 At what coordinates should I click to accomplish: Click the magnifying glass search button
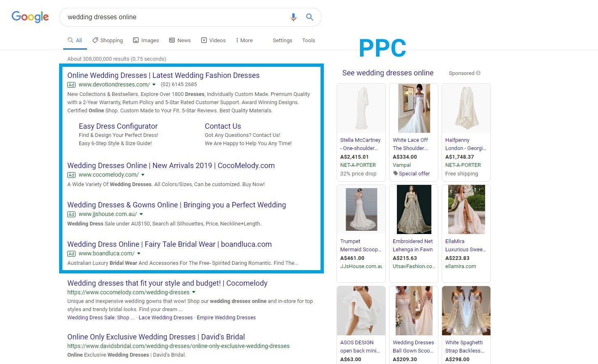click(309, 17)
